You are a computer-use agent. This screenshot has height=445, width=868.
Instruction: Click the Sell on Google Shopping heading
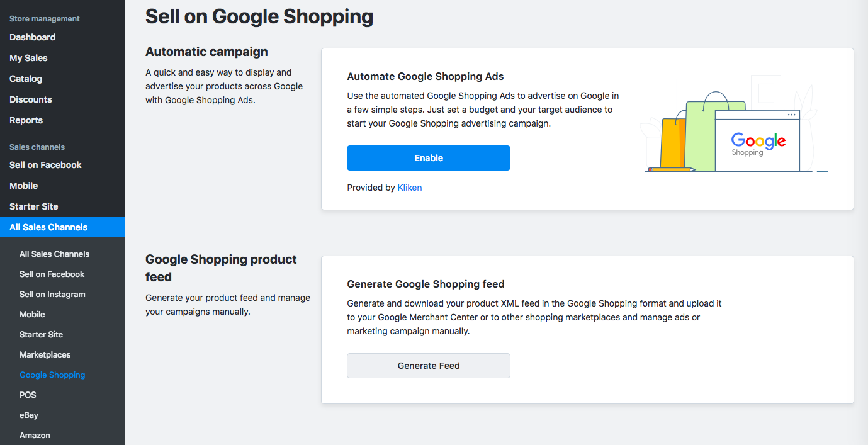pos(259,16)
